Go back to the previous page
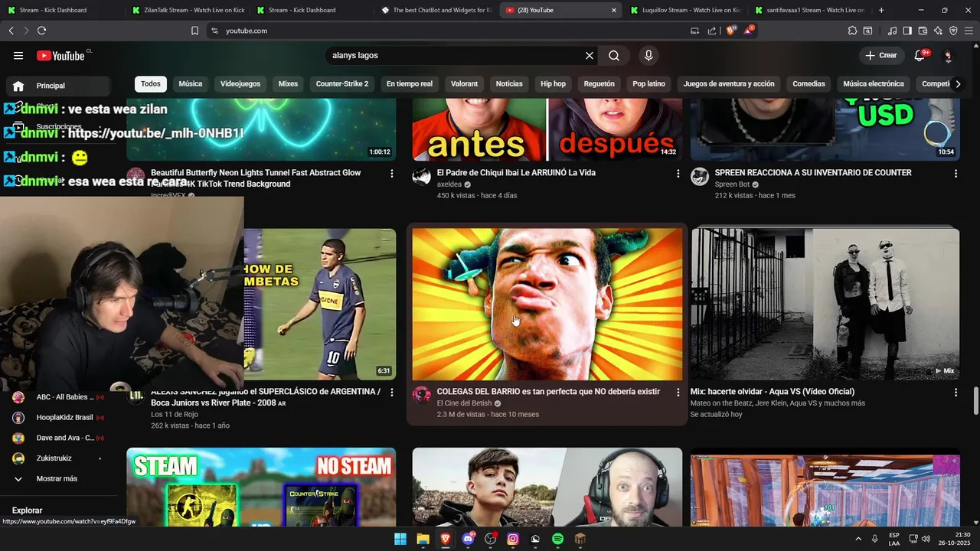This screenshot has height=551, width=980. pyautogui.click(x=11, y=31)
